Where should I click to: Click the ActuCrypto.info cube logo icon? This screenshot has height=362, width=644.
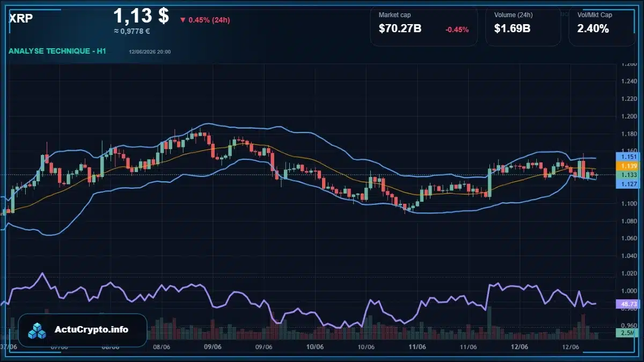click(38, 330)
